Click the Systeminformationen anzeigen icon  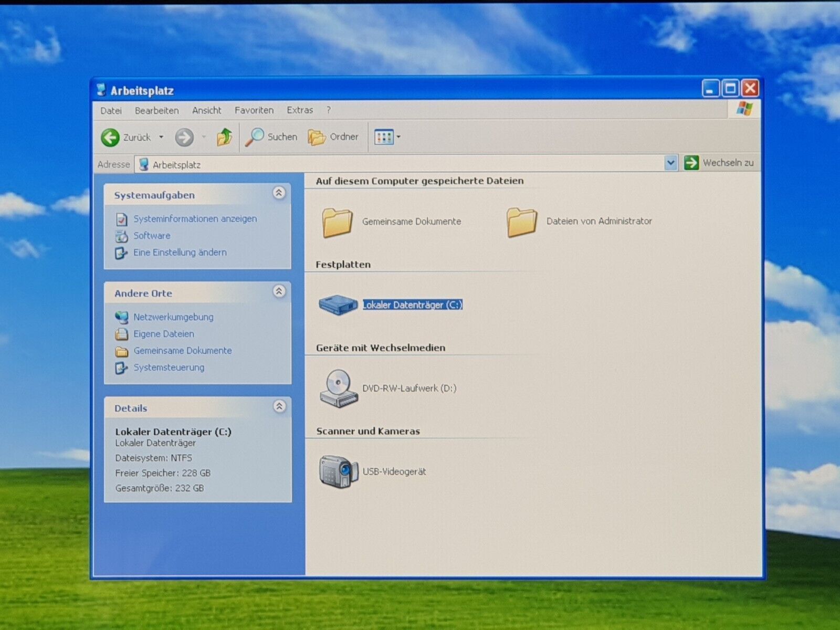[x=122, y=219]
